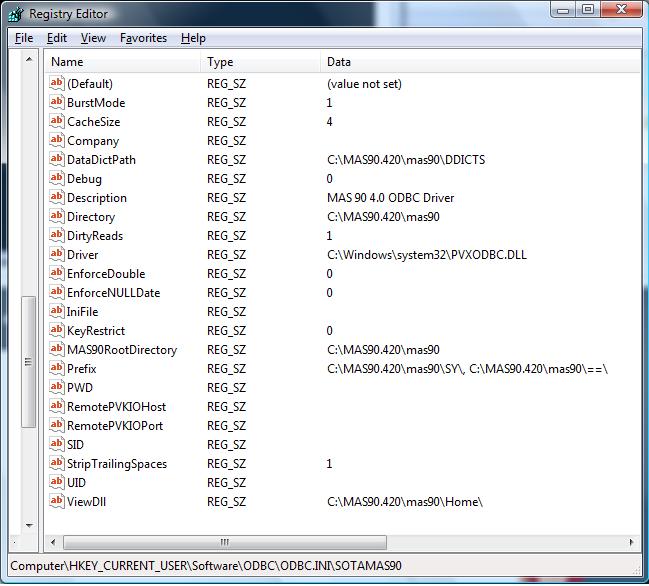Minimize the Registry Editor window
This screenshot has height=586, width=649.
point(563,10)
